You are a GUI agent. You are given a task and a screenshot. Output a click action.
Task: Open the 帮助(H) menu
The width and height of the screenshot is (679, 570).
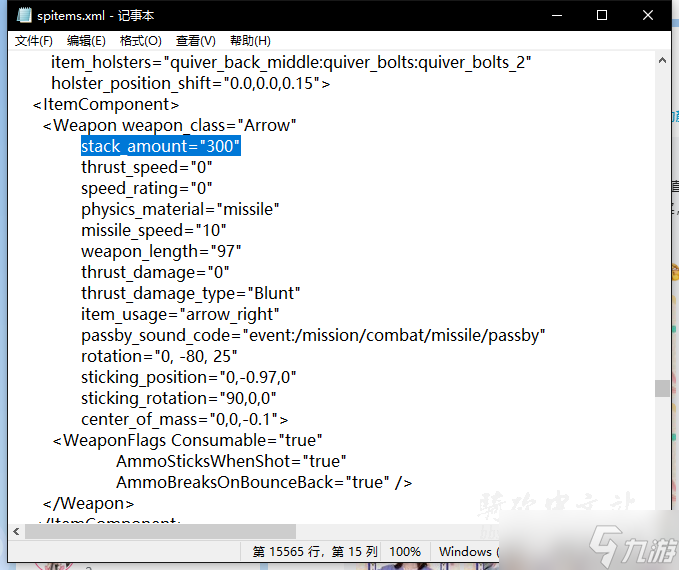[x=250, y=41]
